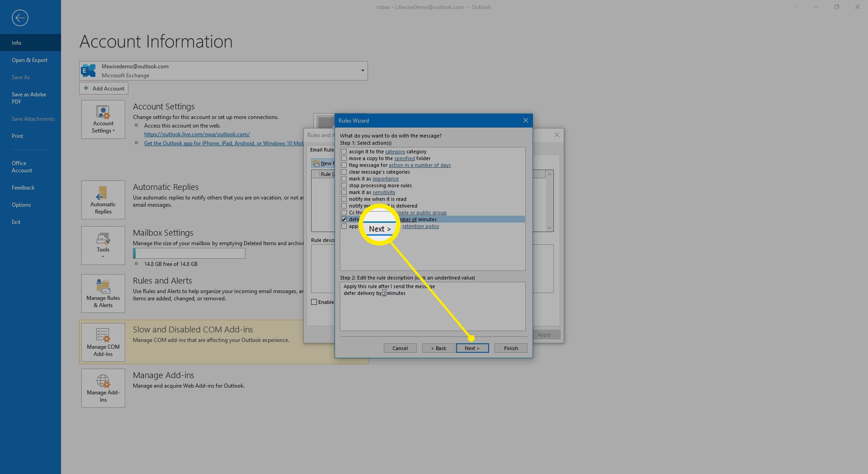Image resolution: width=868 pixels, height=474 pixels.
Task: Check 'flag message for action' option
Action: [344, 165]
